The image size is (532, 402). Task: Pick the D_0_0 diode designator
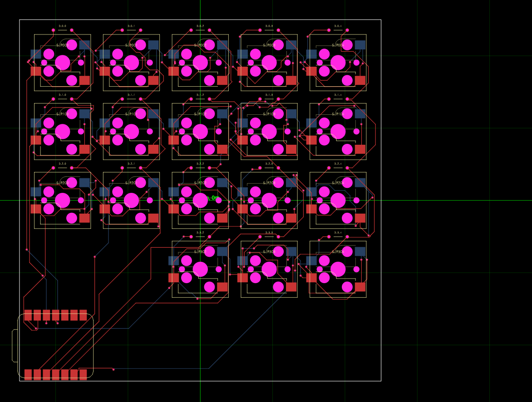pos(63,26)
